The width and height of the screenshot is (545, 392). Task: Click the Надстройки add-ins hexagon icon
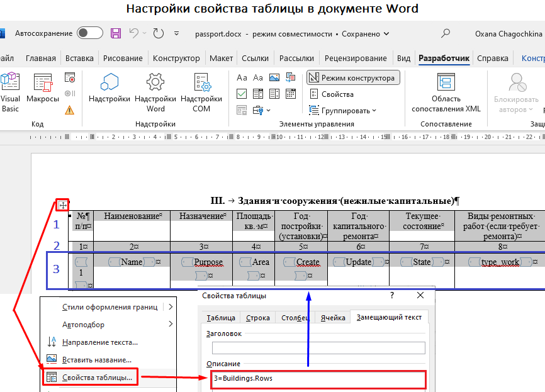tap(110, 83)
